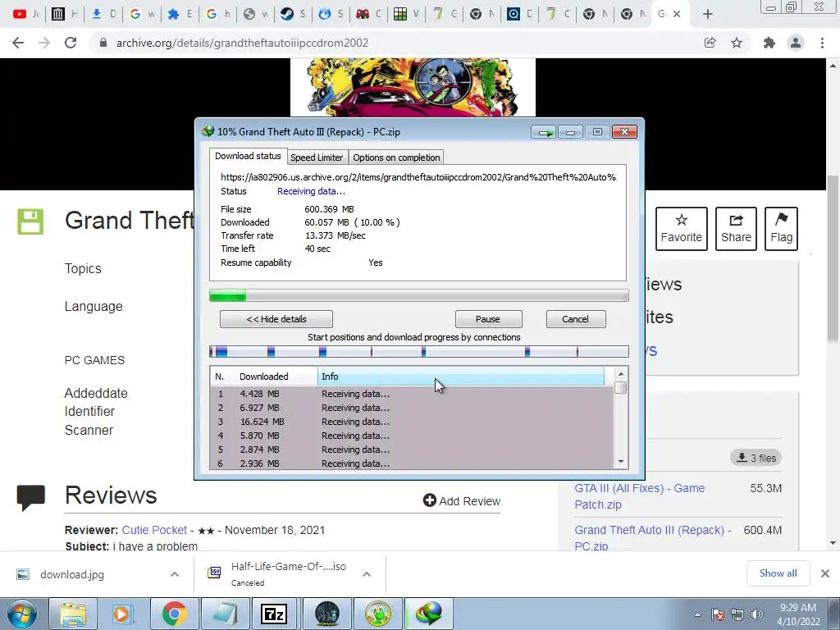
Task: Open the green frog taskbar application
Action: click(378, 614)
